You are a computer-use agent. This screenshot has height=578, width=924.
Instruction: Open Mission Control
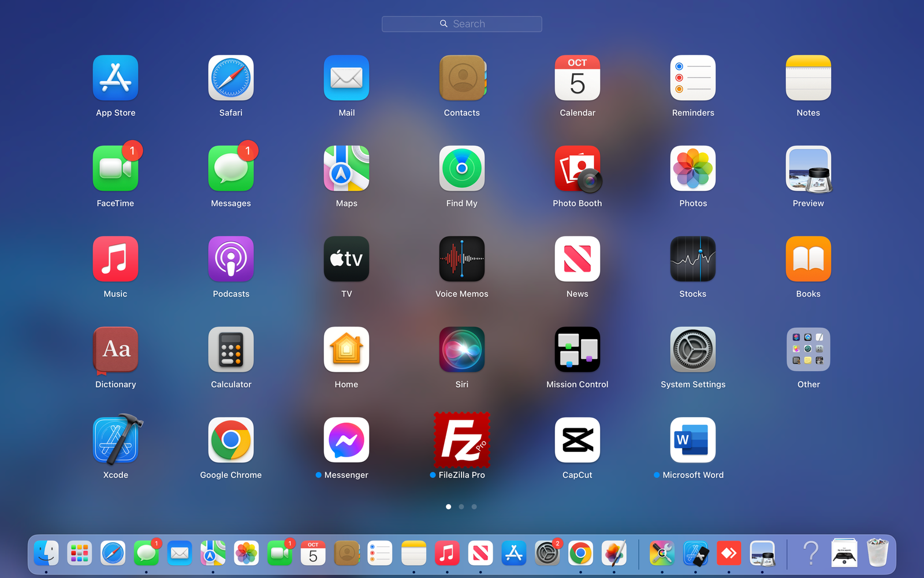(577, 350)
